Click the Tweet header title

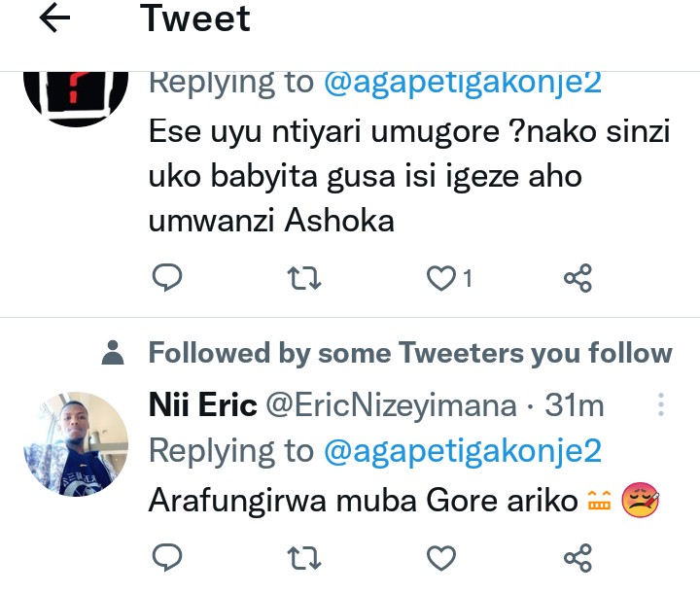[195, 18]
